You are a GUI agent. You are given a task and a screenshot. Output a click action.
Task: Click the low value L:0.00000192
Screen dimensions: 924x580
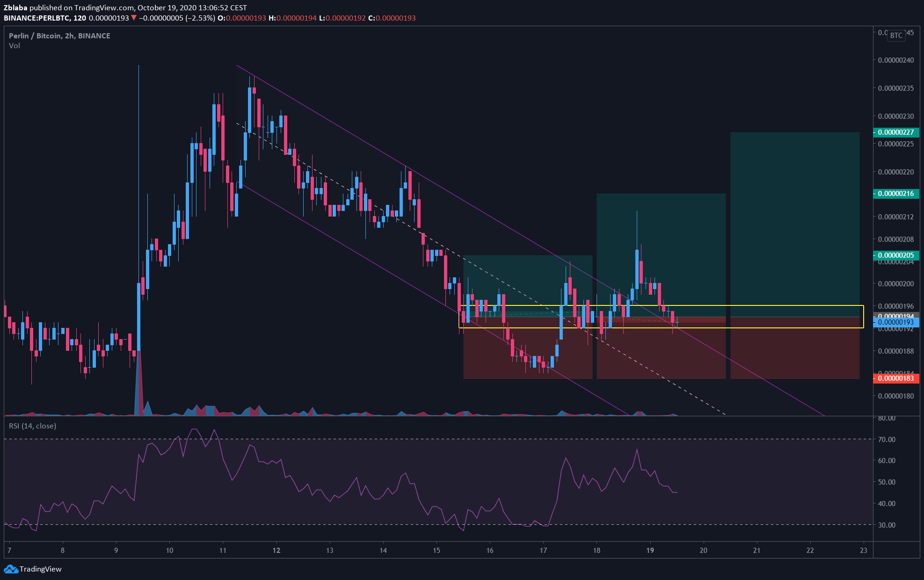click(x=342, y=18)
